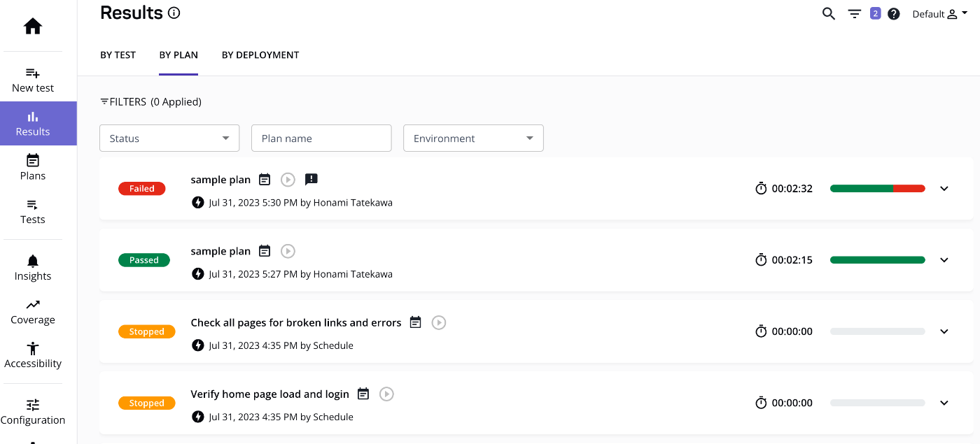Image resolution: width=980 pixels, height=444 pixels.
Task: Click the gray progress bar of broken links plan
Action: tap(878, 331)
